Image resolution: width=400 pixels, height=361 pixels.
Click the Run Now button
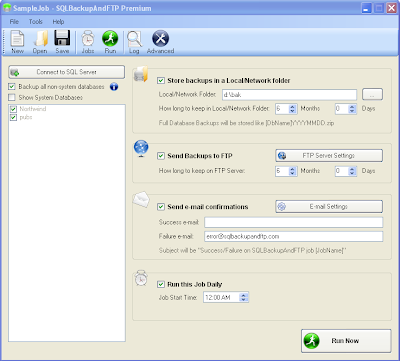tap(346, 341)
